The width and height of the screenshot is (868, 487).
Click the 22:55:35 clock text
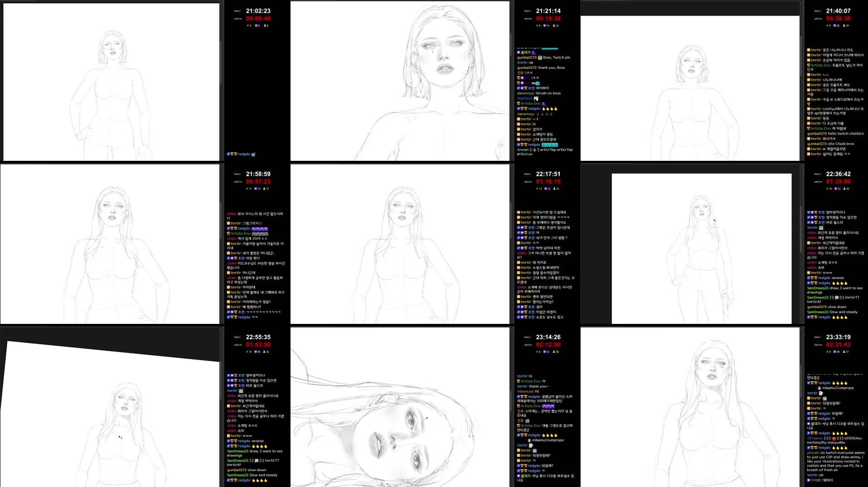pos(258,337)
